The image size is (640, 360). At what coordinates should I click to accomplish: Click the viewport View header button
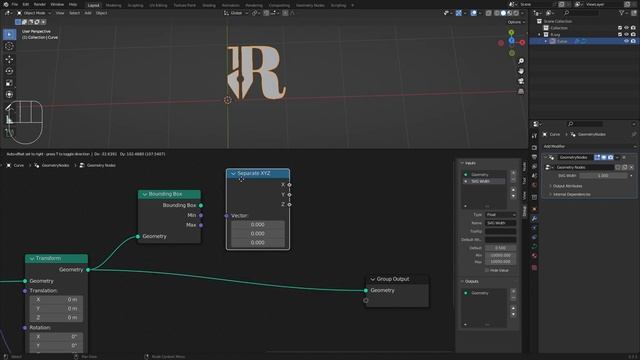coord(60,13)
